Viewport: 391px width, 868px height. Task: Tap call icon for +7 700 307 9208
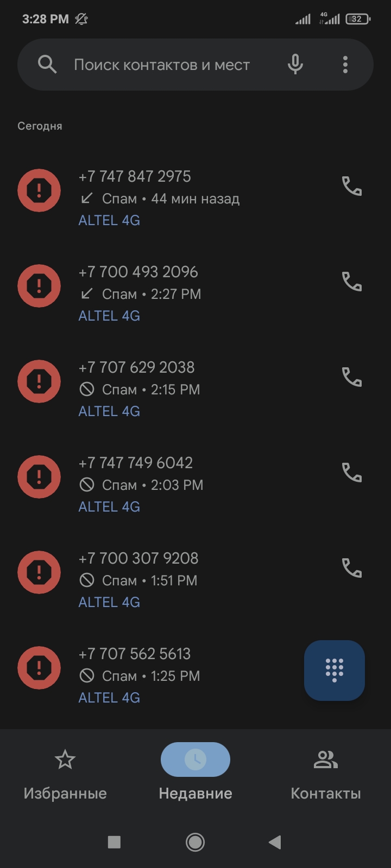tap(352, 568)
